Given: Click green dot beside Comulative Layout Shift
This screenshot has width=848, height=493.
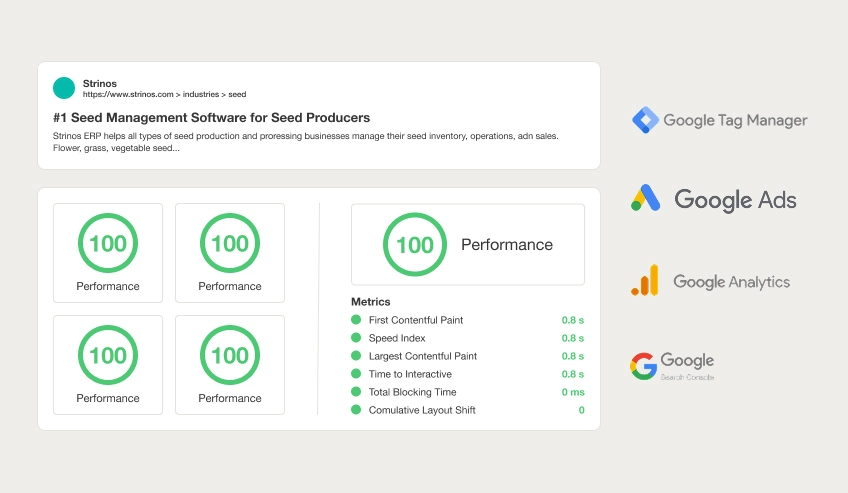Looking at the screenshot, I should 356,410.
